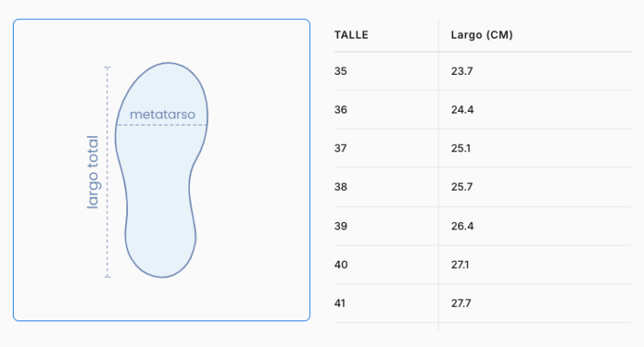Click size 41 in the table
This screenshot has width=644, height=347.
click(340, 303)
